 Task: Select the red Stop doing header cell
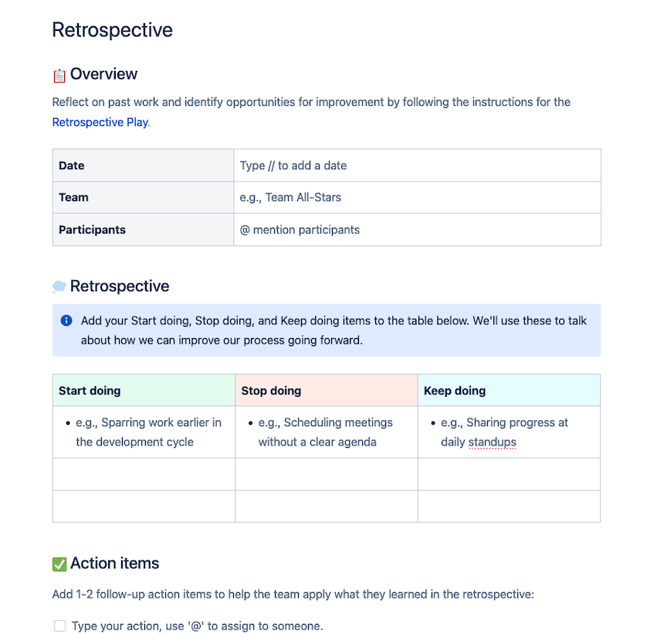point(326,391)
